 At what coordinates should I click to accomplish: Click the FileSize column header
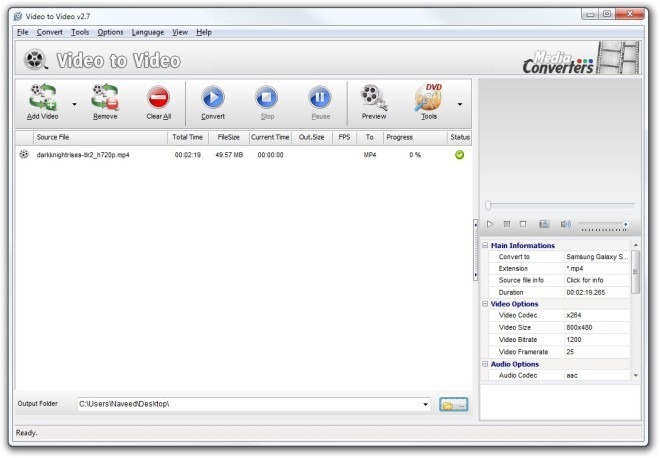click(229, 137)
